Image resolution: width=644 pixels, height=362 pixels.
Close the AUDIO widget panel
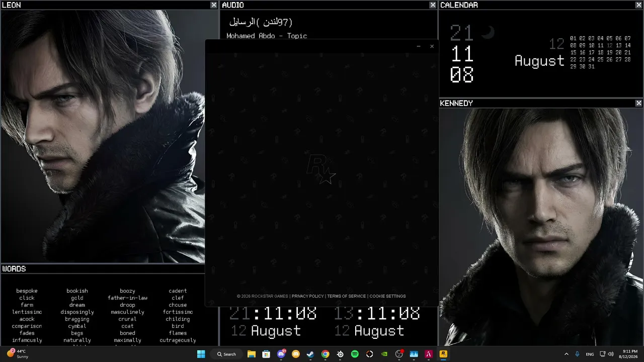433,5
